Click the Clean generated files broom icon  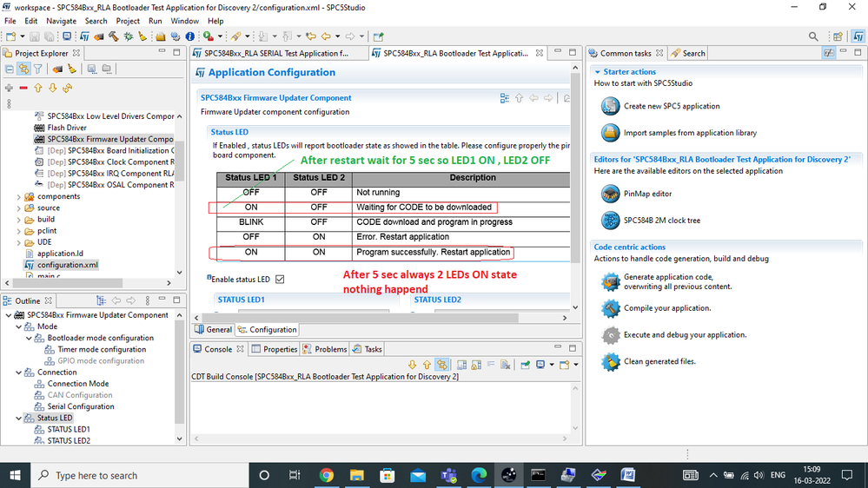[610, 361]
